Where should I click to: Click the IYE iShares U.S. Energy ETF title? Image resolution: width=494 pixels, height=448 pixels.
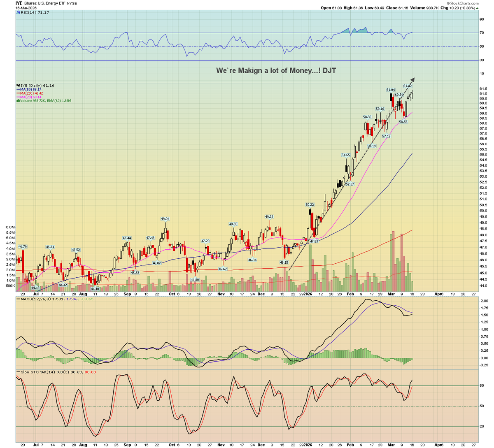40,3
